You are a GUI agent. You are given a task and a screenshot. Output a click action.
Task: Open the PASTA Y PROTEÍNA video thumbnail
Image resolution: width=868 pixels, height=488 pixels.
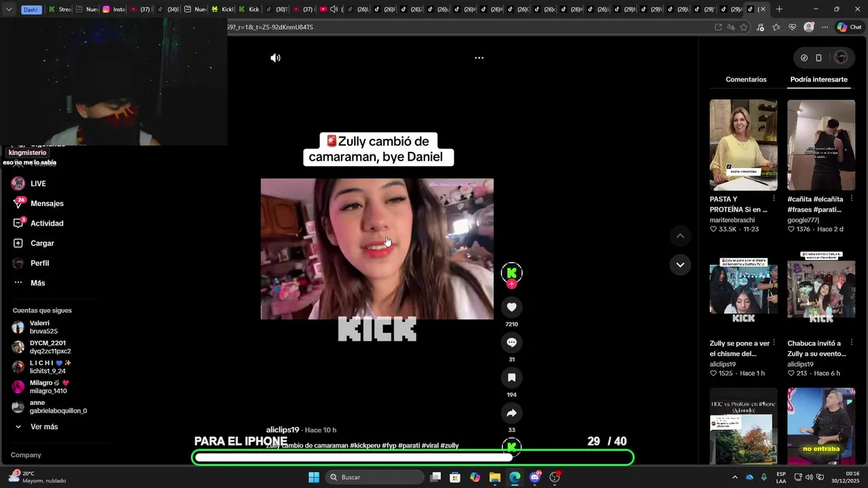743,145
